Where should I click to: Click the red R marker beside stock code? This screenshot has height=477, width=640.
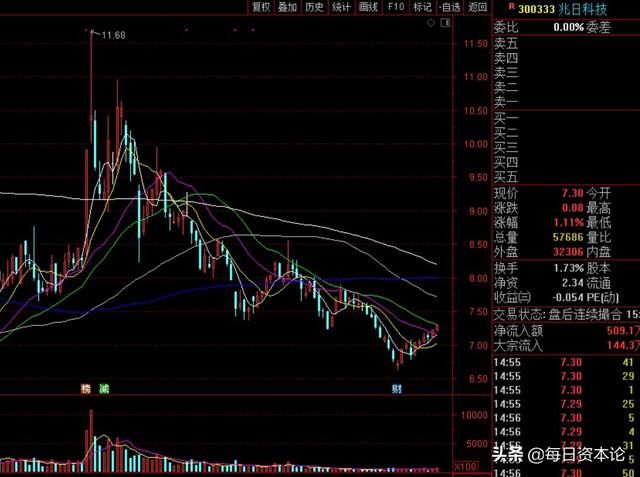tap(498, 8)
